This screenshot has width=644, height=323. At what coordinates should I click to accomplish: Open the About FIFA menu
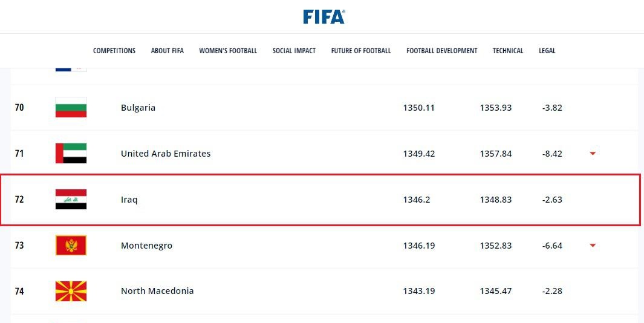pos(167,51)
